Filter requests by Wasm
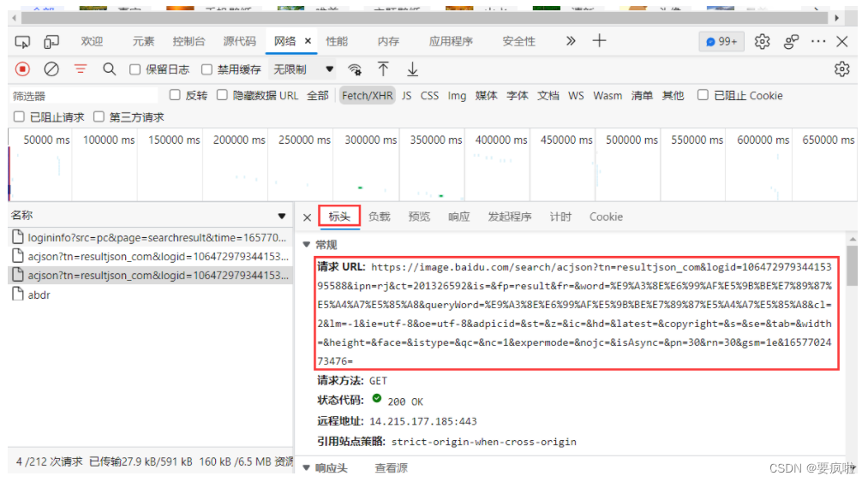The height and width of the screenshot is (482, 868). tap(608, 96)
